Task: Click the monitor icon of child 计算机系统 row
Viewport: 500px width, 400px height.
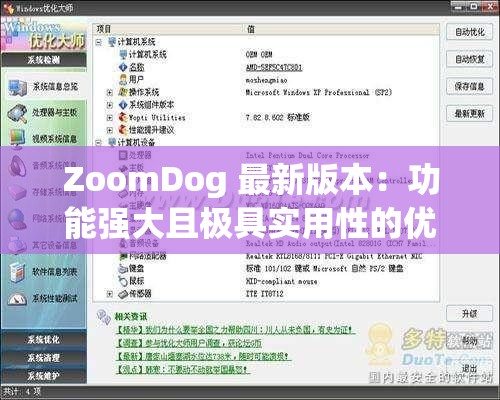Action: pos(123,54)
